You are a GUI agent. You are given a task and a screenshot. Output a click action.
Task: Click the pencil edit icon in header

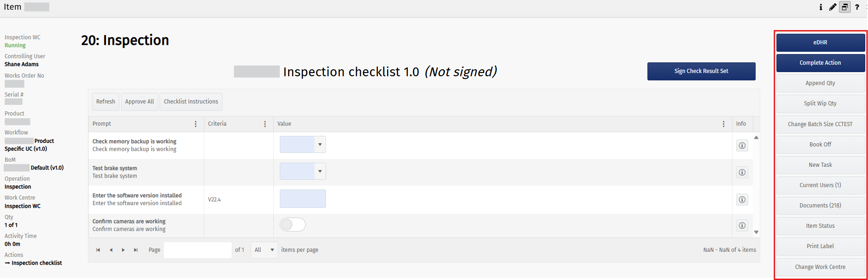point(832,7)
